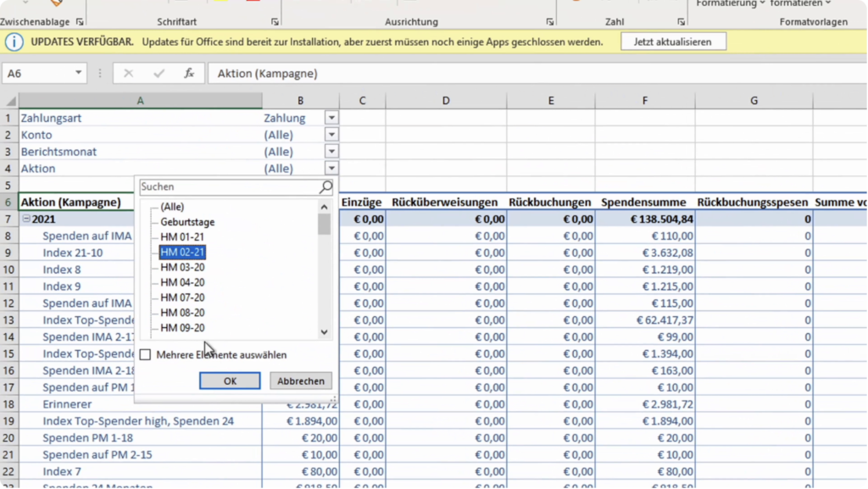Click the update info icon
868x489 pixels.
14,42
